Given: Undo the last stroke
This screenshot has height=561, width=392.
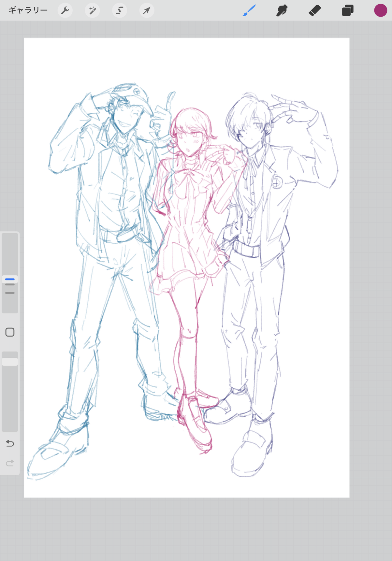Looking at the screenshot, I should click(x=10, y=443).
